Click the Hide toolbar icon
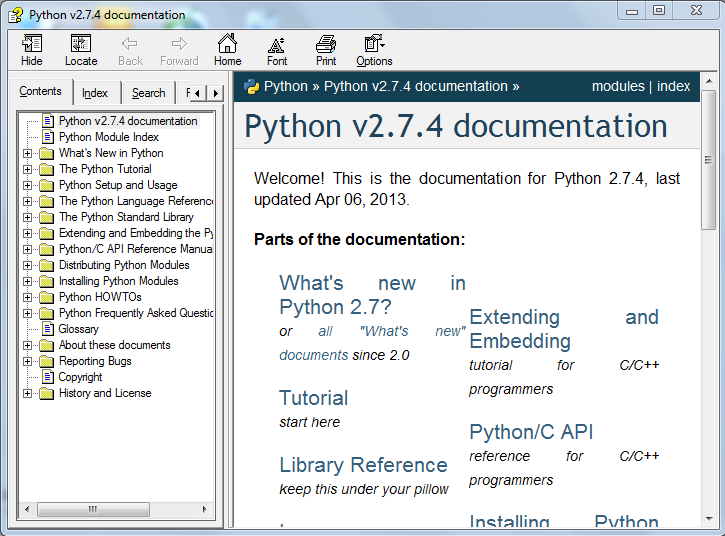This screenshot has width=725, height=536. 32,49
